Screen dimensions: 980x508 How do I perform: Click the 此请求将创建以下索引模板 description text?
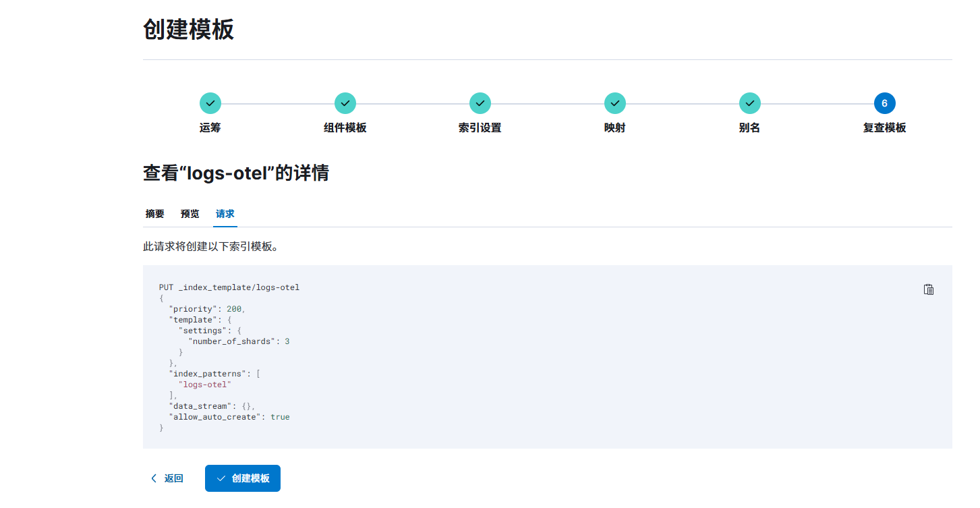pos(211,247)
